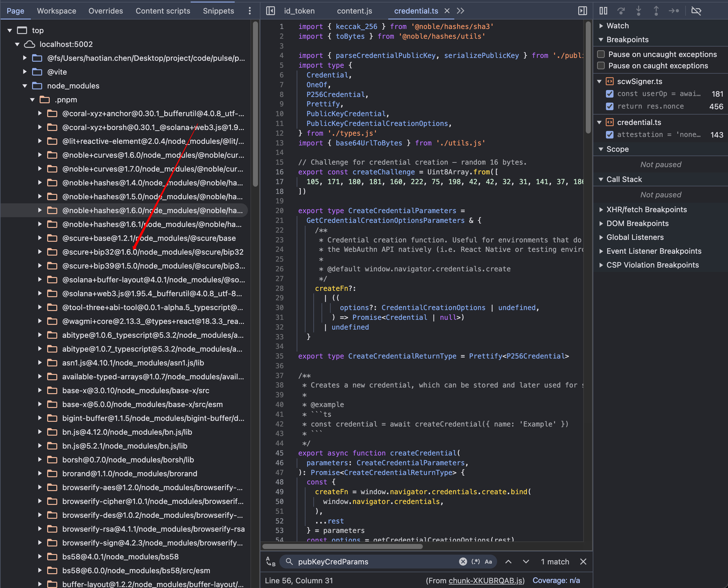The width and height of the screenshot is (728, 588).
Task: Open the navigator pane more options menu
Action: [x=250, y=11]
